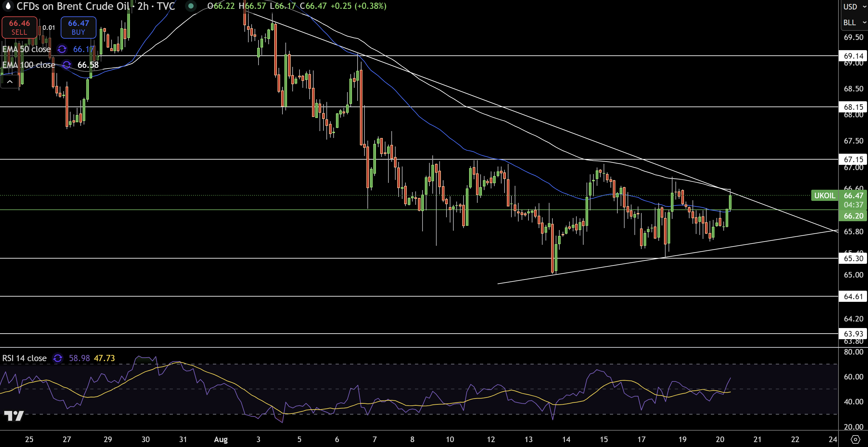Collapse the indicator legend chevron
The width and height of the screenshot is (868, 447).
coord(10,82)
